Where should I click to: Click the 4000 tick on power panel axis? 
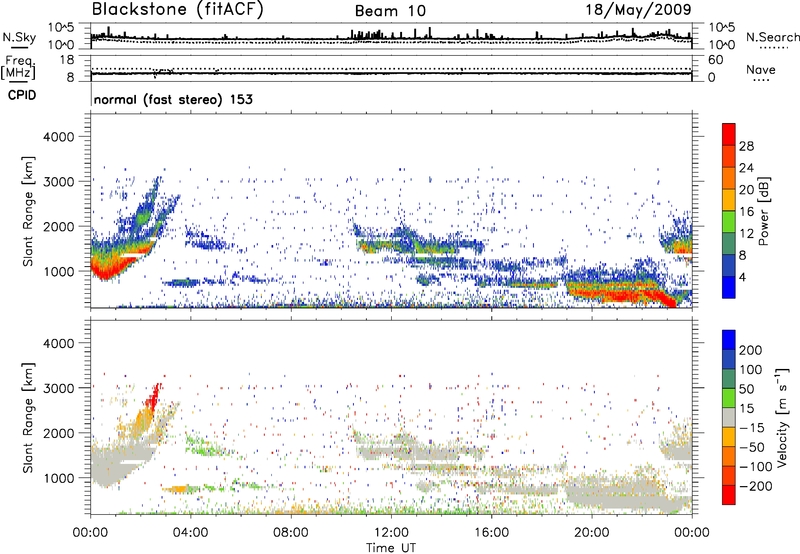tap(58, 137)
